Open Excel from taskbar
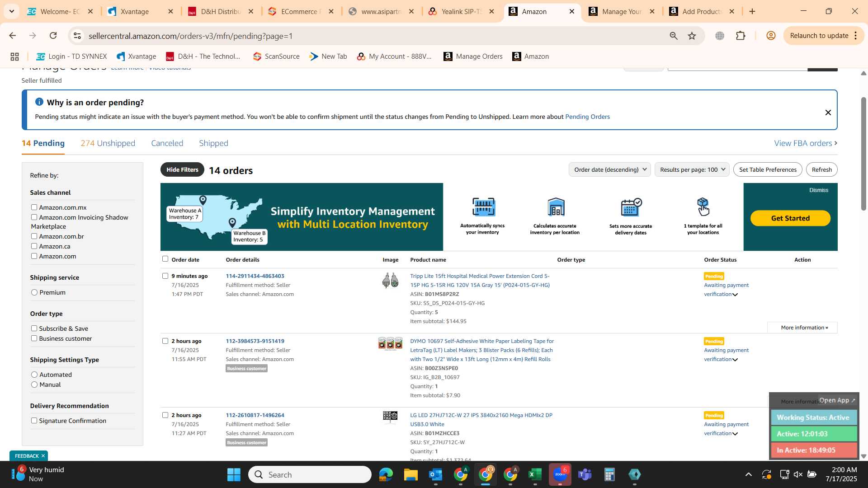Viewport: 868px width, 488px height. 535,474
